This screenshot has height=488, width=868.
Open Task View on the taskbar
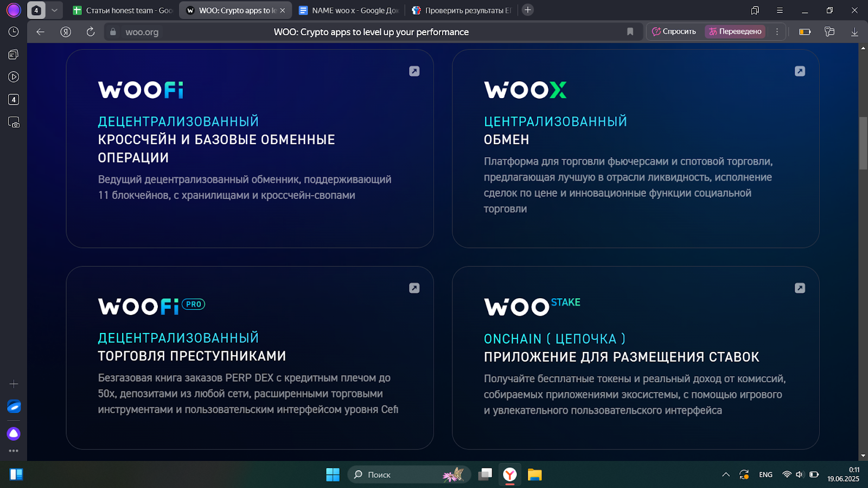click(485, 474)
